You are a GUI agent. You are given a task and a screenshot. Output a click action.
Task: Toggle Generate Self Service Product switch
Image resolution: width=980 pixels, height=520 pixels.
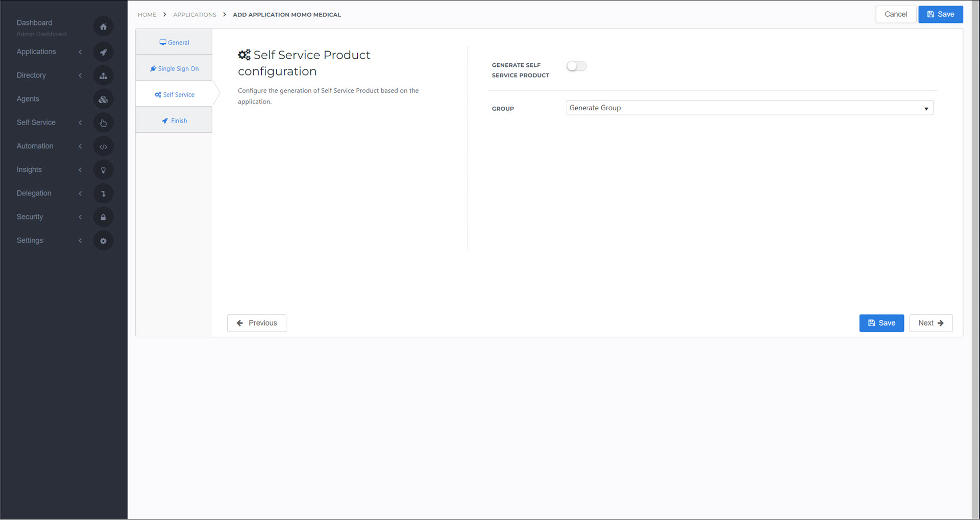pos(577,66)
